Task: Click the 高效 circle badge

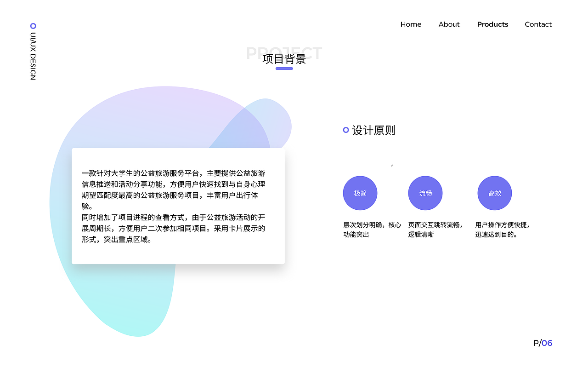Action: 495,193
